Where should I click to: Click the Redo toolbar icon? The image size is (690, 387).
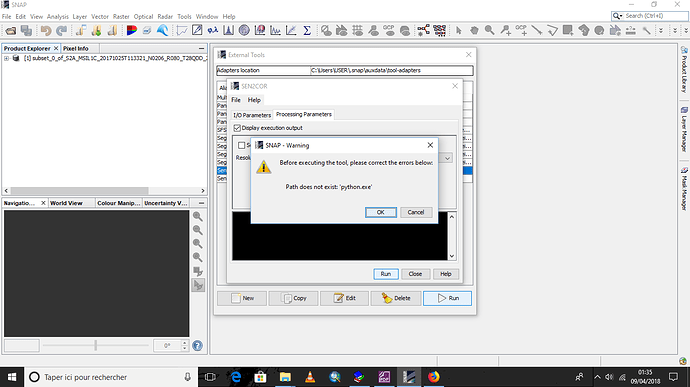[x=62, y=30]
